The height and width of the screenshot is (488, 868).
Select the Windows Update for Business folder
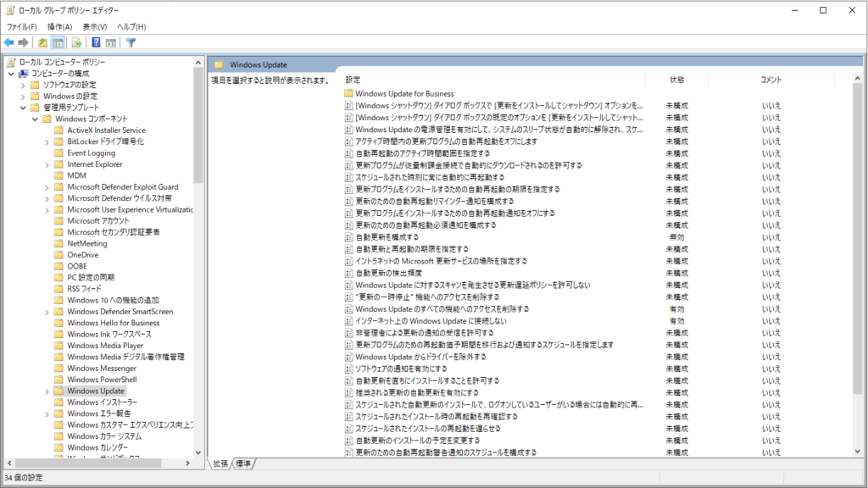pyautogui.click(x=404, y=93)
